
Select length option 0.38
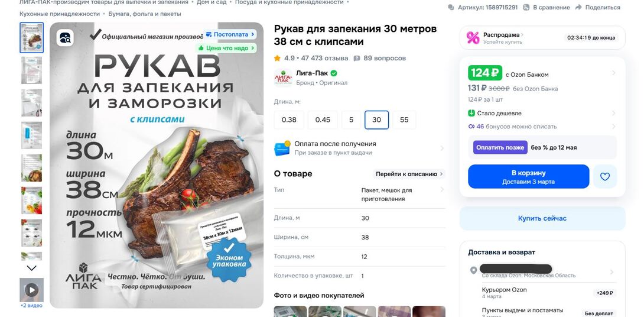[289, 120]
